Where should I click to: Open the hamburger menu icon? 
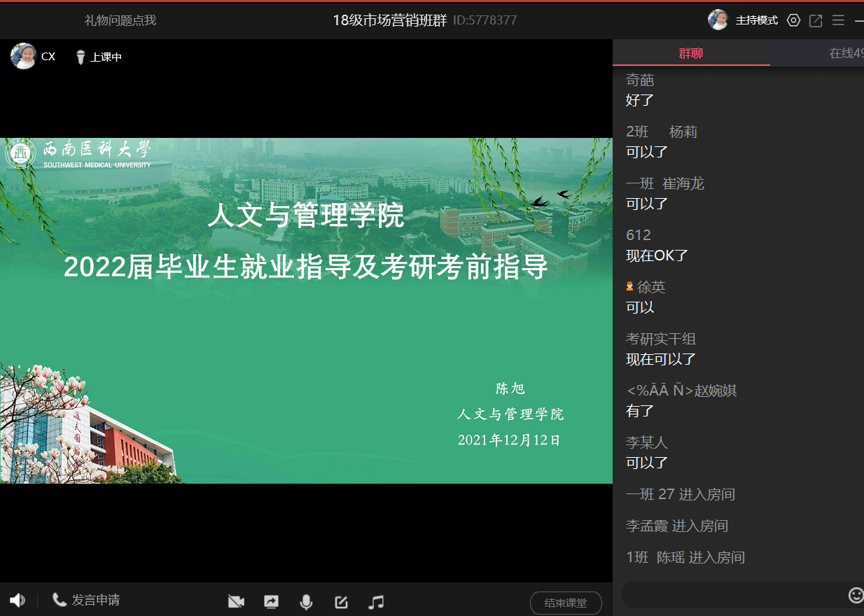click(x=838, y=20)
